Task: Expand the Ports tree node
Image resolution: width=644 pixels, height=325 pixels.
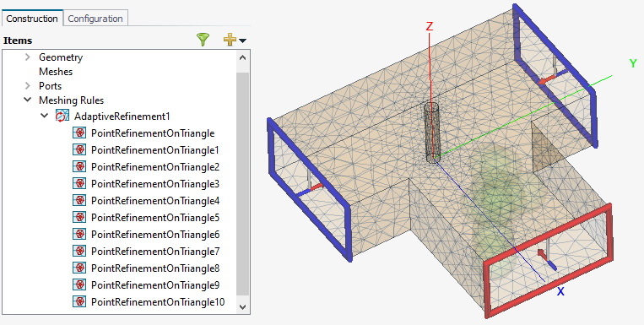Action: (28, 86)
